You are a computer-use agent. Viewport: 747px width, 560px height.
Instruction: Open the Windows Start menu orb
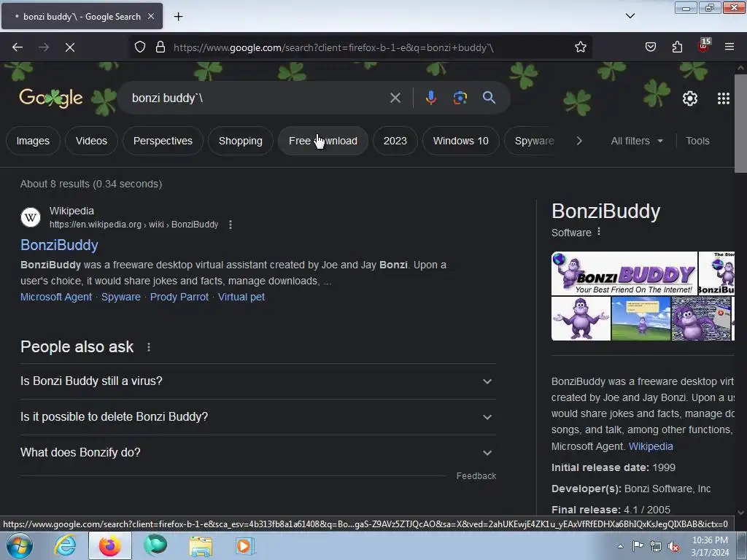coord(19,545)
